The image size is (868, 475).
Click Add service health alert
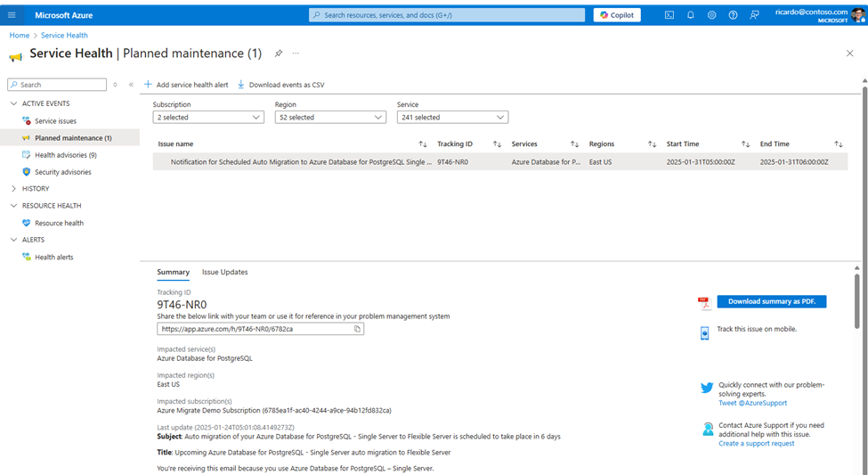pos(186,85)
